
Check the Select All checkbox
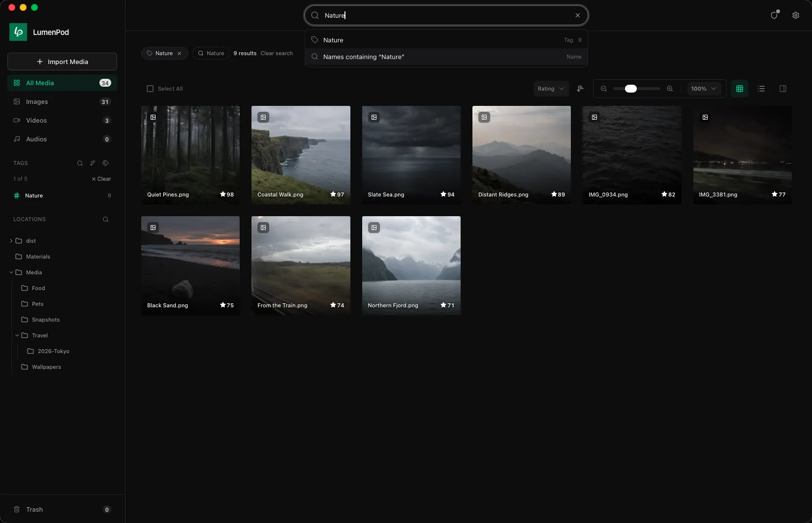point(150,89)
